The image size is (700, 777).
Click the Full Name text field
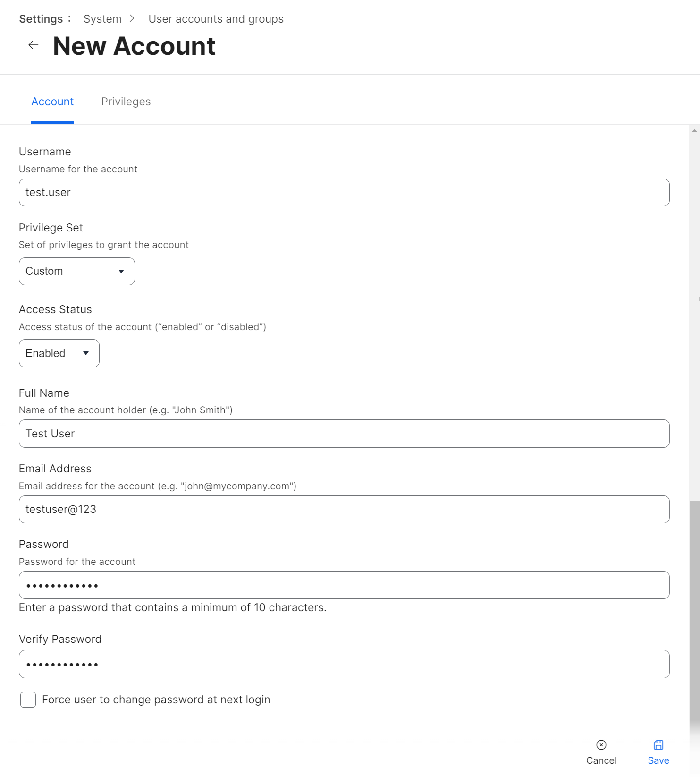[344, 434]
